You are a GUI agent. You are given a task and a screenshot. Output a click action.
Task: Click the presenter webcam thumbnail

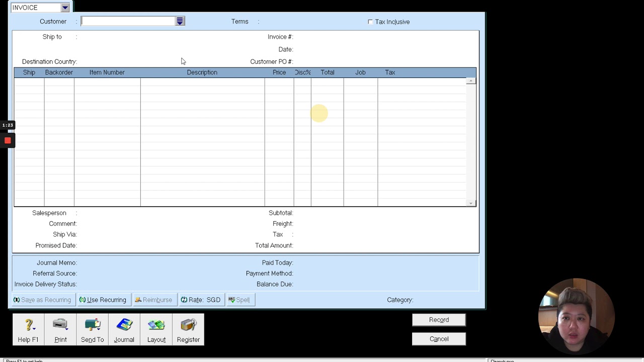click(577, 317)
